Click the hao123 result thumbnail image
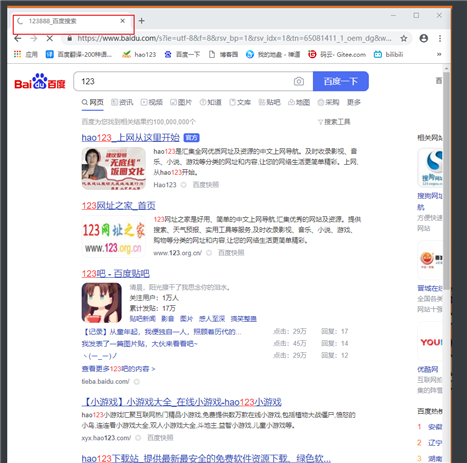 pyautogui.click(x=114, y=169)
